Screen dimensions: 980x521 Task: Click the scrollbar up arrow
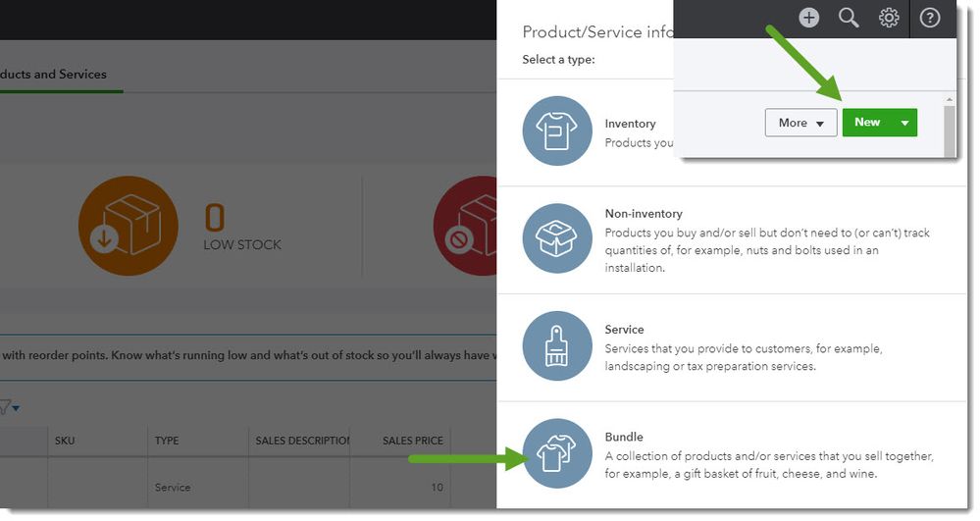[949, 100]
